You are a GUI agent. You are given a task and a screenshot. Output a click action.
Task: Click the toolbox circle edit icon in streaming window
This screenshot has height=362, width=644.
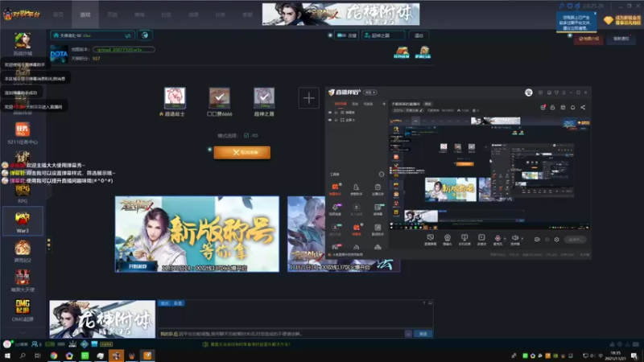(x=381, y=174)
